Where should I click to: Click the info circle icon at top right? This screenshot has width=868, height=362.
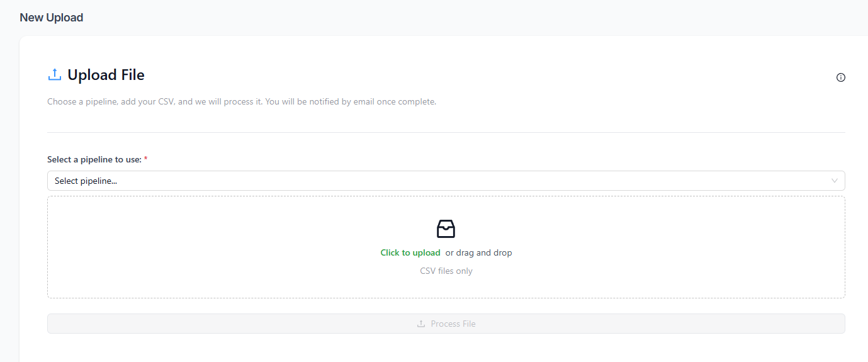[x=840, y=77]
